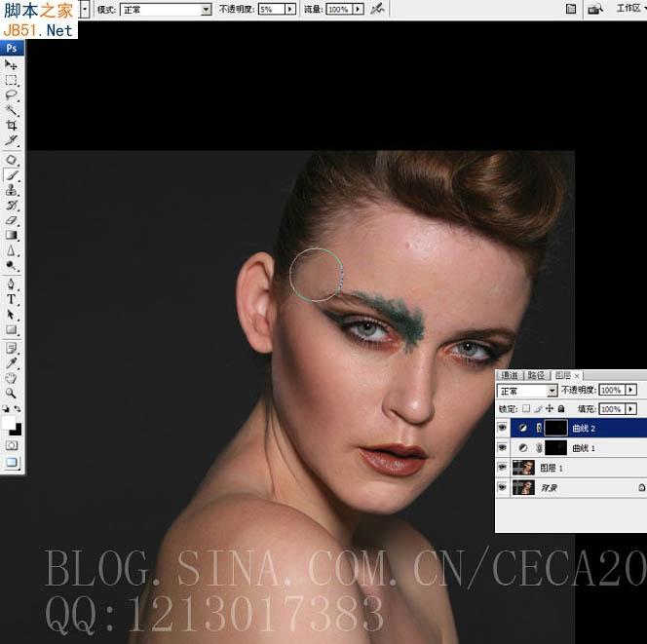The height and width of the screenshot is (644, 647).
Task: Click the 图层 1 layer thumbnail
Action: [523, 468]
